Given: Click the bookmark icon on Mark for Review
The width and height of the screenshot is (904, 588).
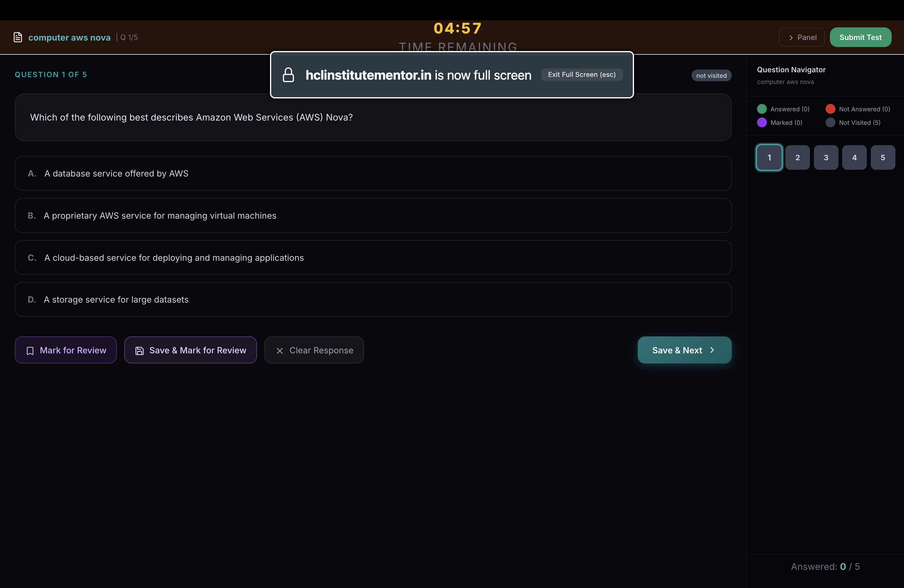Looking at the screenshot, I should coord(30,351).
